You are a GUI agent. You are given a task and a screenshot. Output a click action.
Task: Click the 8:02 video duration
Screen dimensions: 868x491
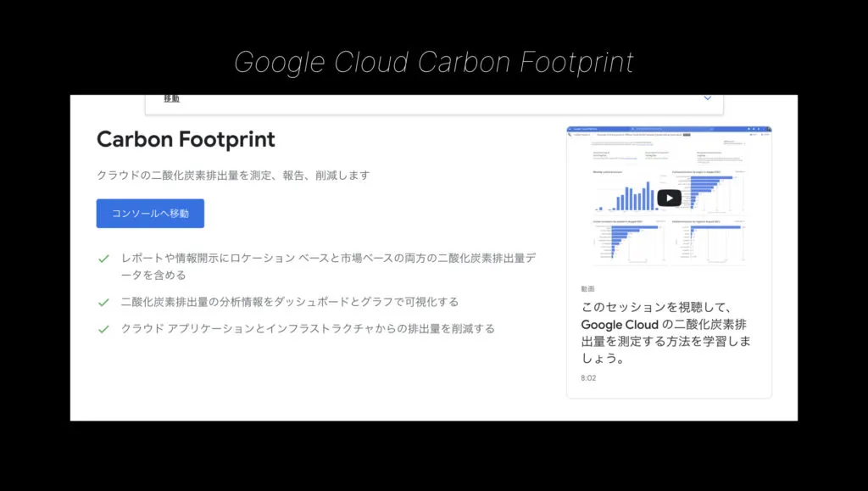(x=588, y=378)
